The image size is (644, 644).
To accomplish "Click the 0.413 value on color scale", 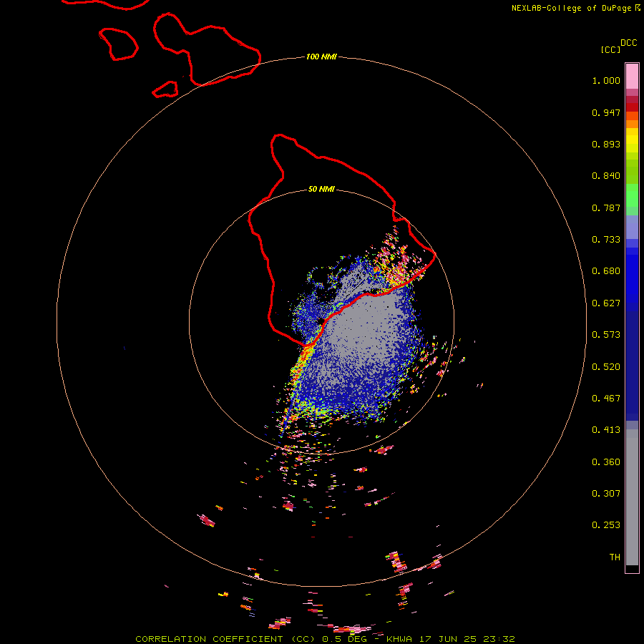I will pyautogui.click(x=606, y=430).
